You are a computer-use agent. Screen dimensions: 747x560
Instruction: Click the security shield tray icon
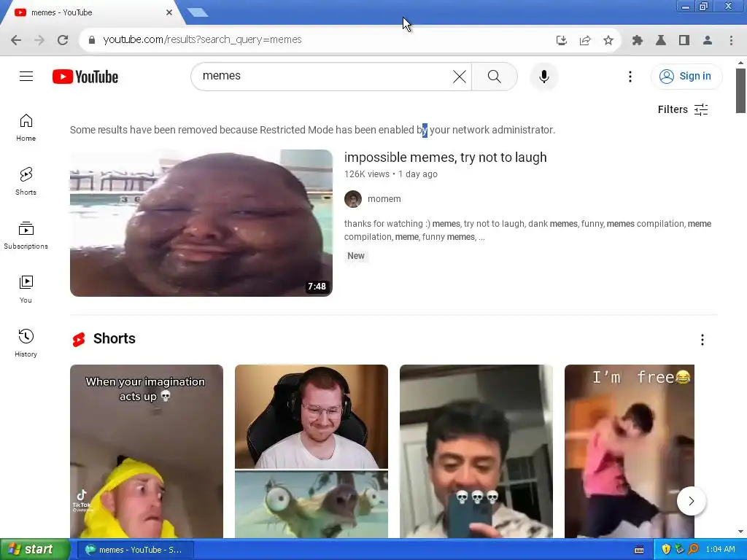pos(666,550)
